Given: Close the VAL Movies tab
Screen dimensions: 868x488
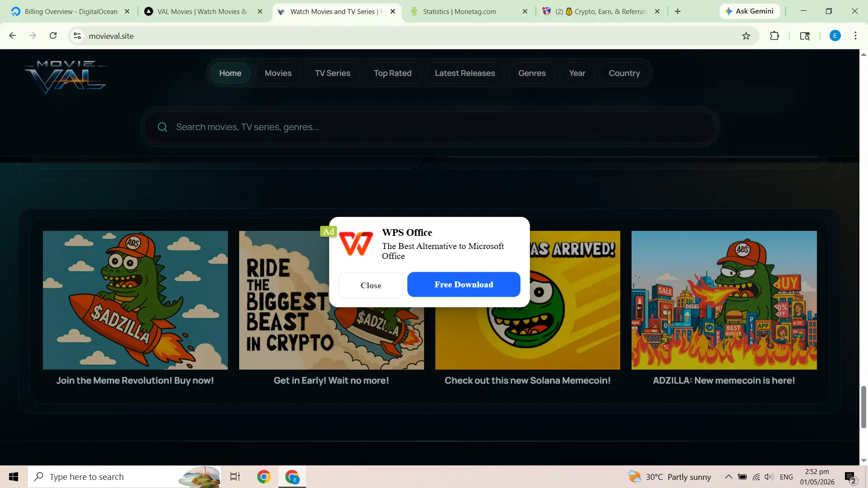Looking at the screenshot, I should point(260,11).
